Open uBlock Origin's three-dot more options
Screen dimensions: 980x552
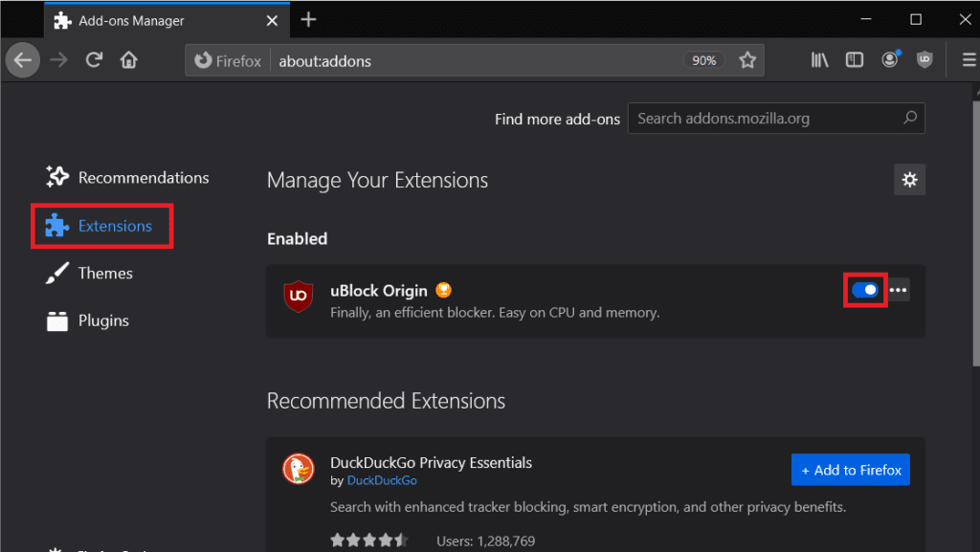coord(898,290)
